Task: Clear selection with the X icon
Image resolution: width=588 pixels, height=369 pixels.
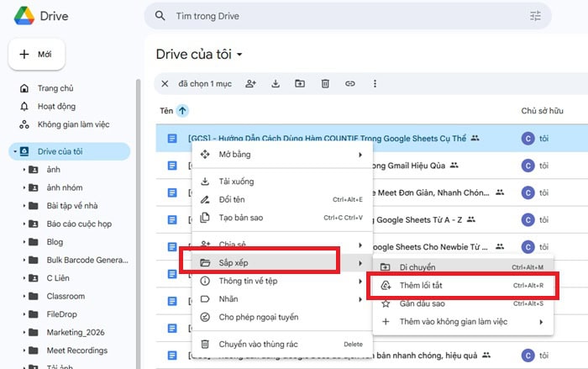Action: pos(165,83)
